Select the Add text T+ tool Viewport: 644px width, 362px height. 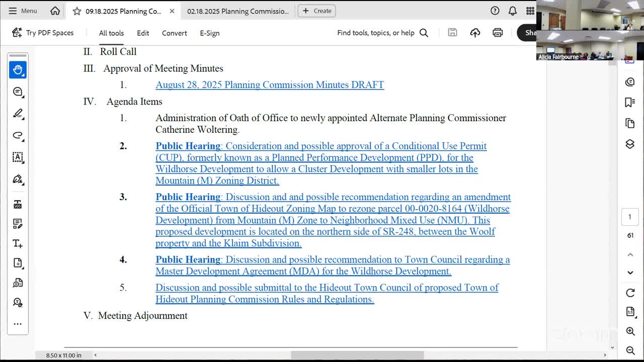(18, 244)
